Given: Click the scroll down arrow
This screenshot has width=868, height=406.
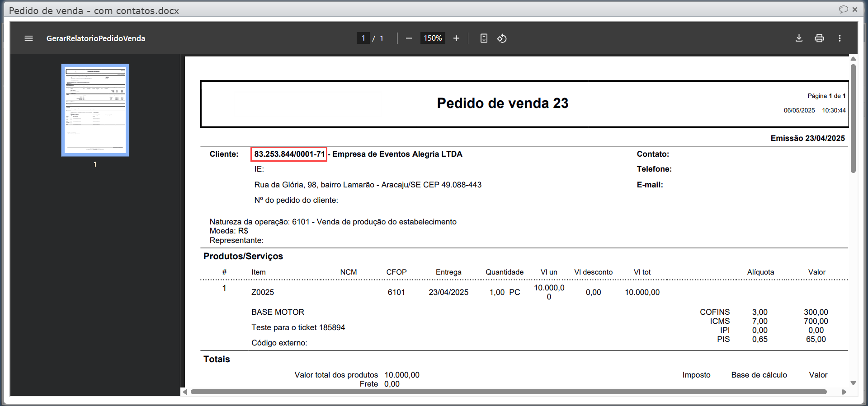Looking at the screenshot, I should (853, 383).
